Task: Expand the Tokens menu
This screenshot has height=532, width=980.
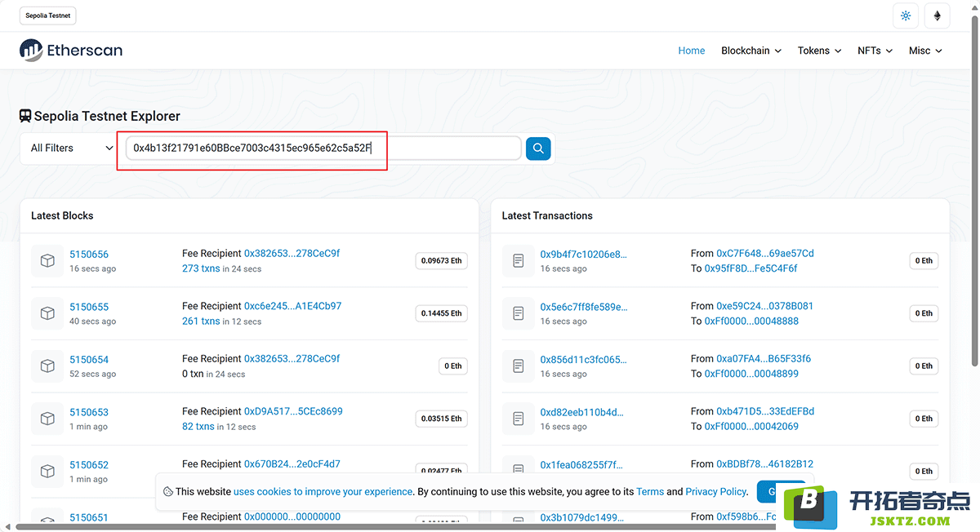Action: coord(820,51)
